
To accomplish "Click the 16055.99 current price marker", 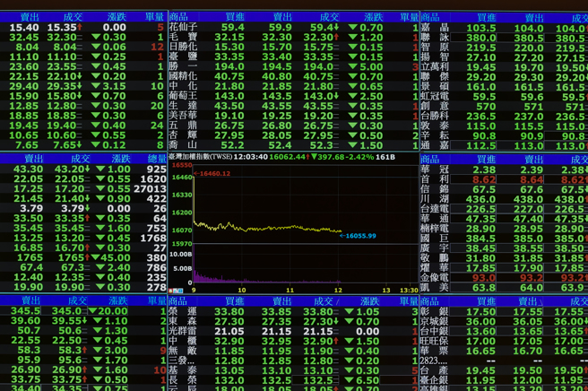I will tap(359, 236).
